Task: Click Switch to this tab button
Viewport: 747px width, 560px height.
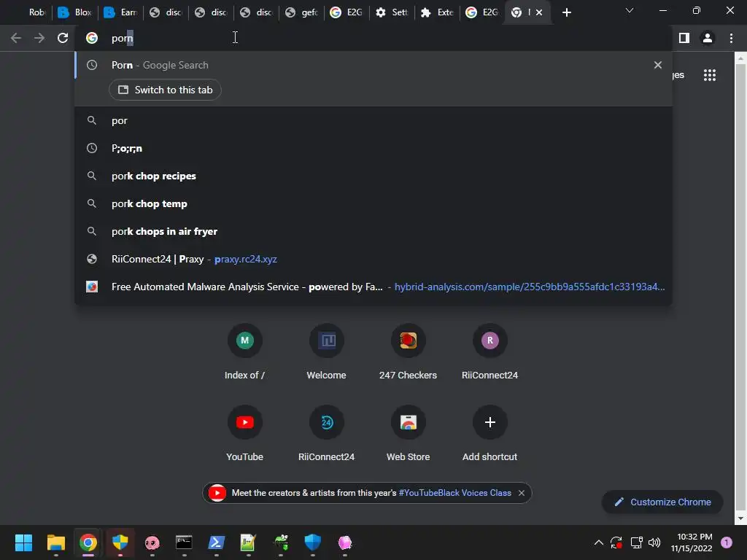Action: [165, 90]
